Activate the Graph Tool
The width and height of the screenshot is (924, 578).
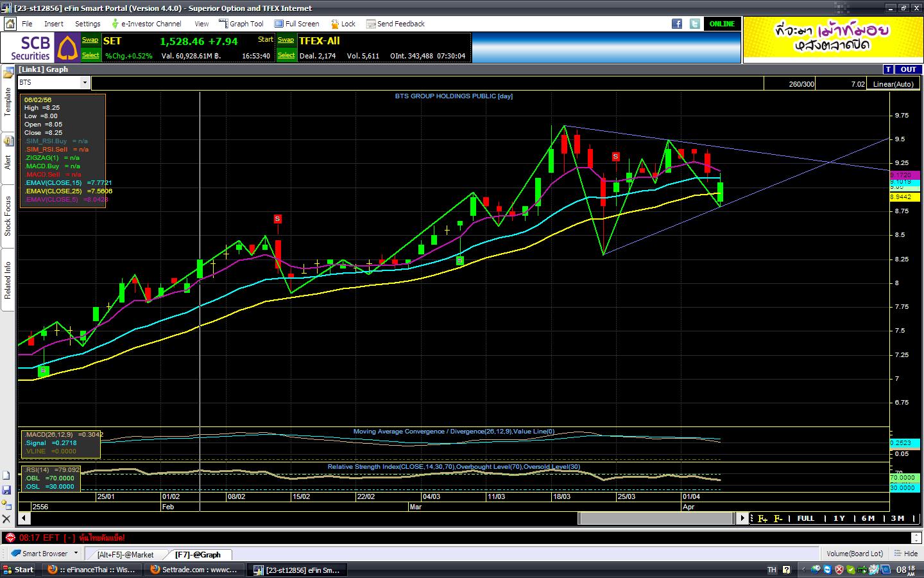[x=241, y=24]
